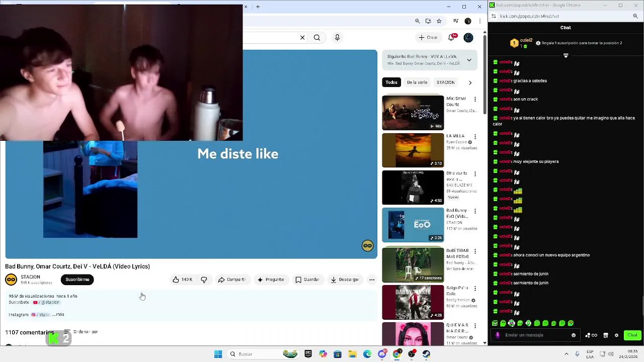Open options for QUE VAS HACER video
Viewport: 644px width, 362px height.
(x=475, y=325)
